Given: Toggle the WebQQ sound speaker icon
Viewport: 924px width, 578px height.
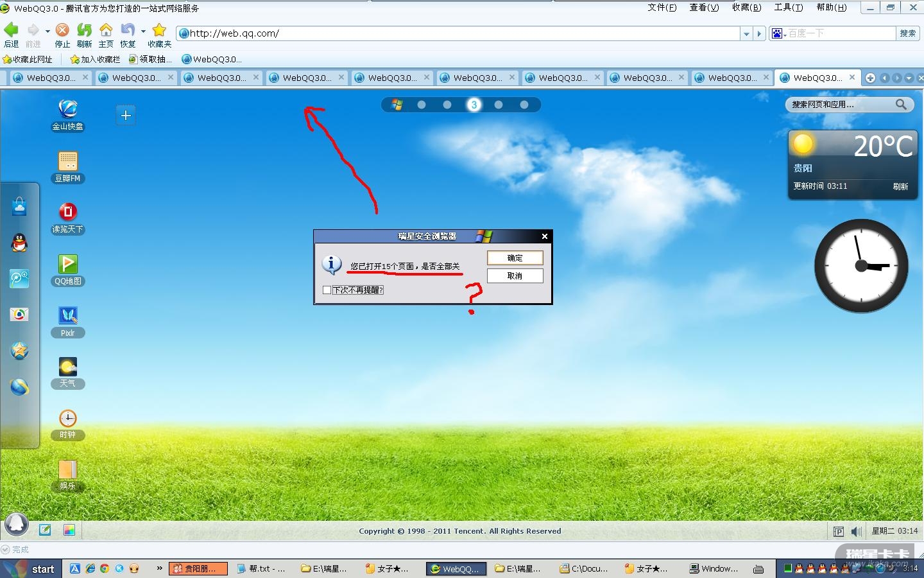Looking at the screenshot, I should pyautogui.click(x=856, y=531).
